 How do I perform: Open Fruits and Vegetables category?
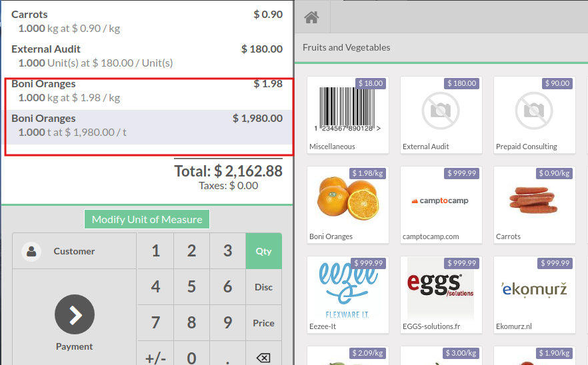347,47
